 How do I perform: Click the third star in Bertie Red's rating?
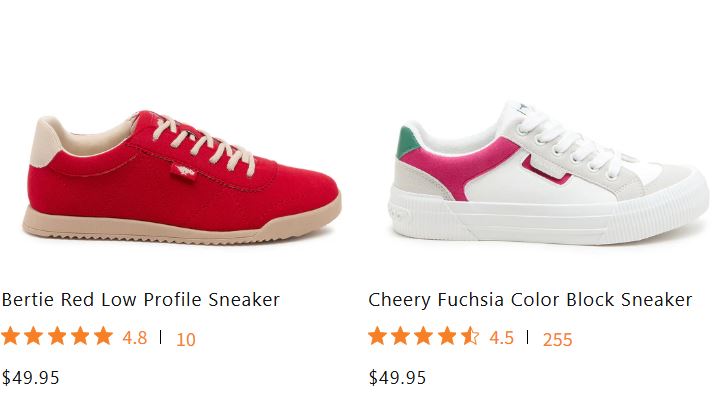tap(57, 337)
